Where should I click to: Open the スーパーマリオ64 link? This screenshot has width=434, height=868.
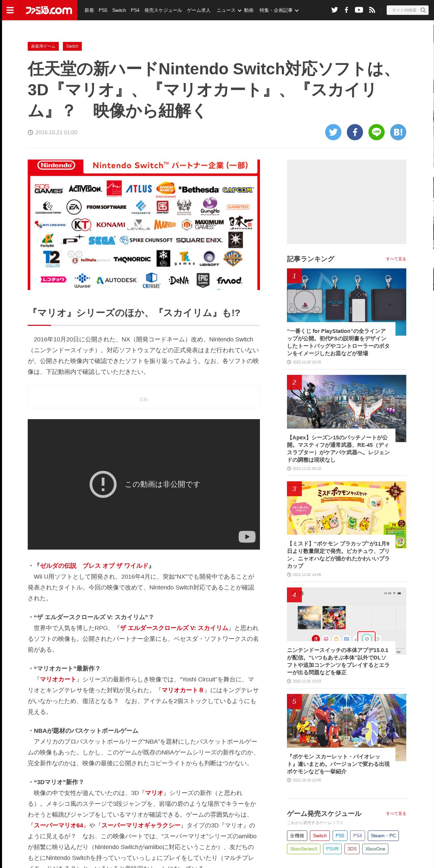click(x=58, y=825)
